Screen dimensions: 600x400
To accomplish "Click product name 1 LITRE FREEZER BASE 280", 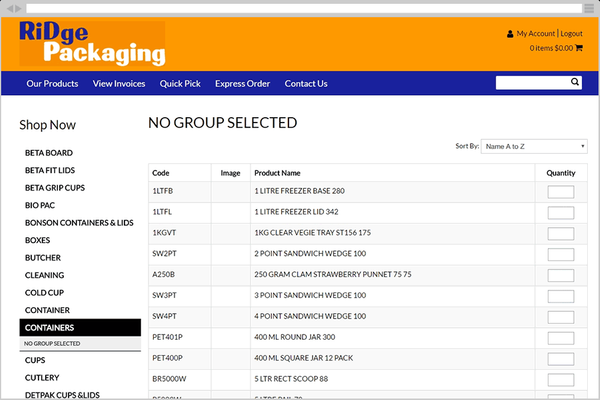I will tap(300, 191).
